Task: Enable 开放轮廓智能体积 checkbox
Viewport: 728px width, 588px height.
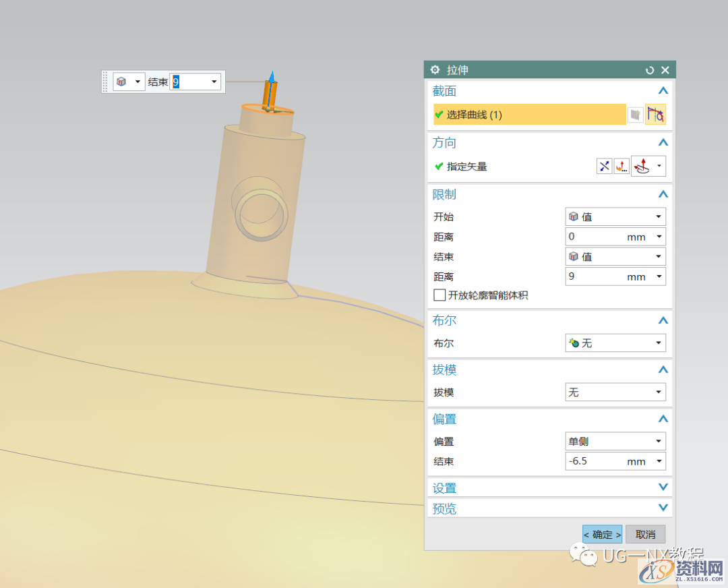Action: [x=439, y=295]
